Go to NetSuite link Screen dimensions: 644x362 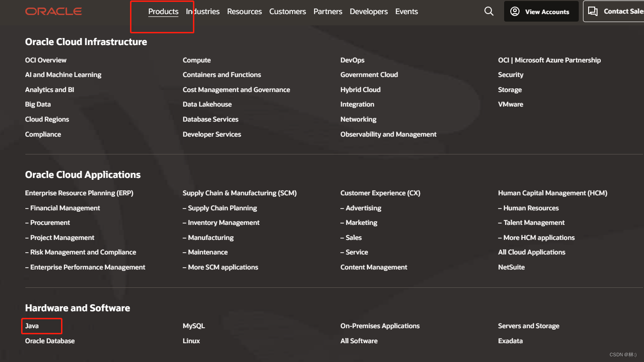click(511, 267)
